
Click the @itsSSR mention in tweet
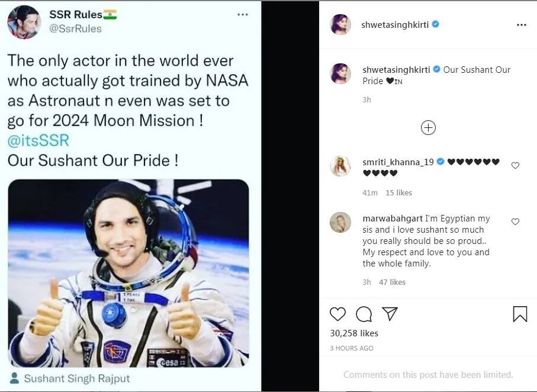coord(38,140)
